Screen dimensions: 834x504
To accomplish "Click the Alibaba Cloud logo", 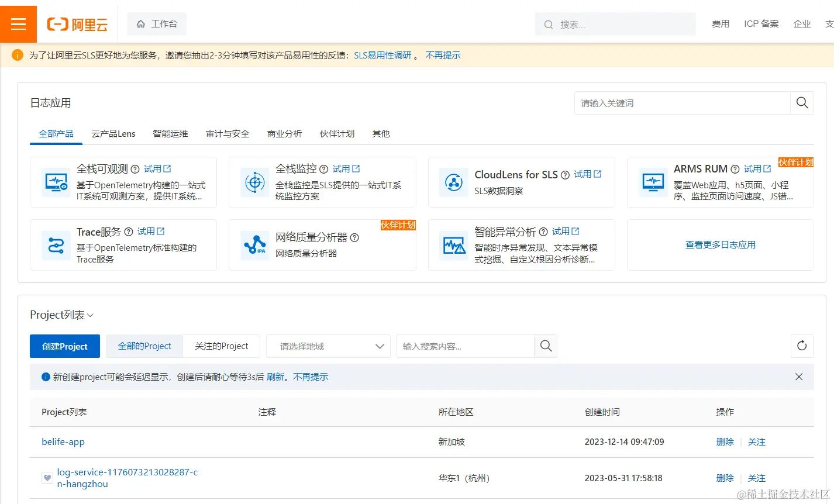I will [x=76, y=24].
